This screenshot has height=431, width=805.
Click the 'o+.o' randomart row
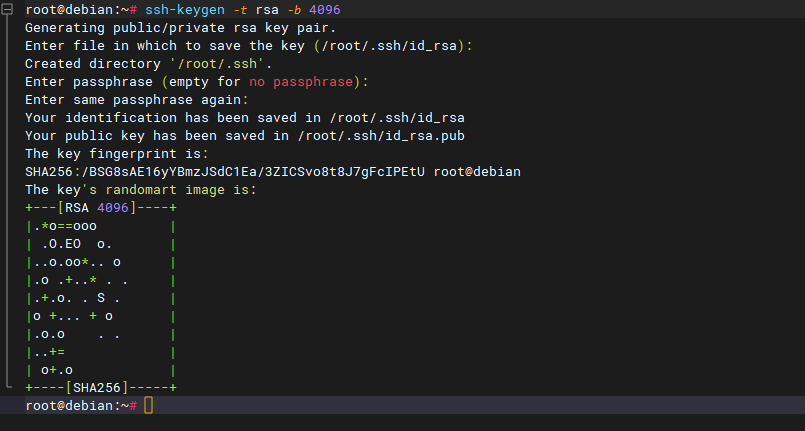point(57,370)
